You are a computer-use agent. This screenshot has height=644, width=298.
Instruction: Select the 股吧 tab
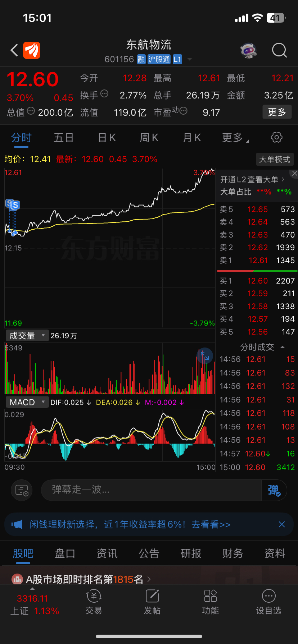23,553
